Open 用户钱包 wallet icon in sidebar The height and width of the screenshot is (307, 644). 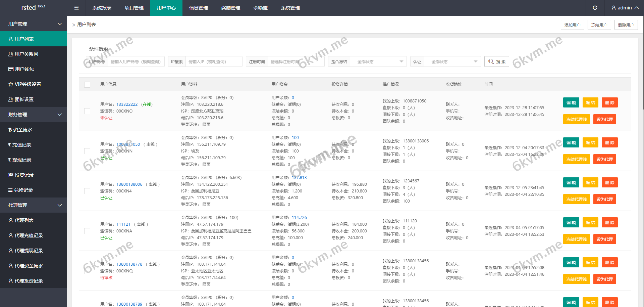click(11, 69)
